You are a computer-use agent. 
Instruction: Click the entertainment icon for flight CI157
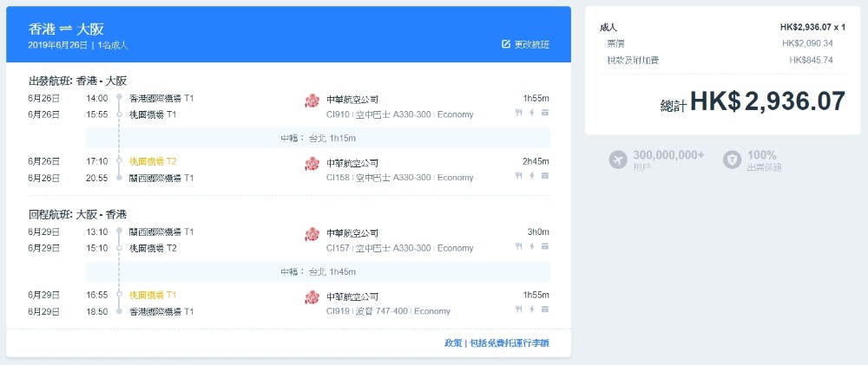[x=545, y=246]
